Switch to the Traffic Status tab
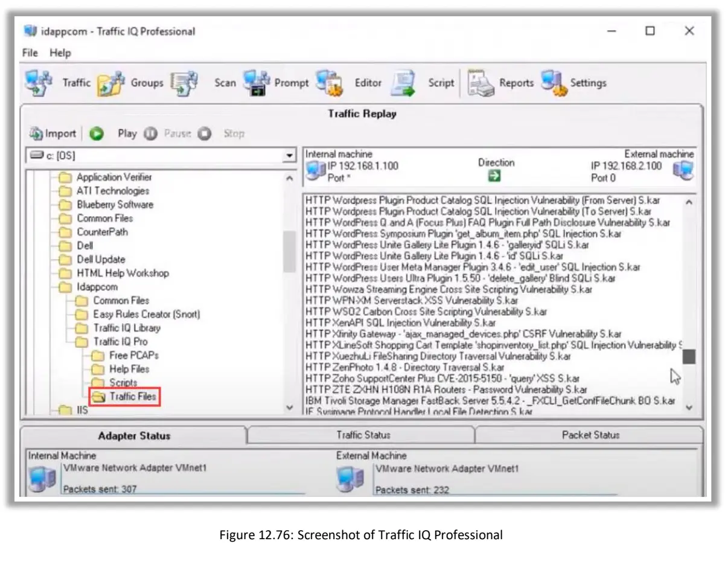The width and height of the screenshot is (728, 570). (x=363, y=435)
